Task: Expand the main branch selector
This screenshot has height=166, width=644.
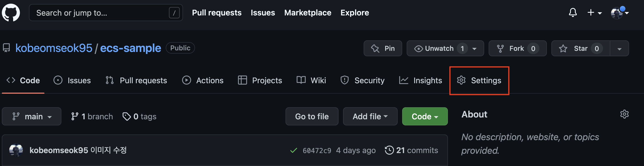Action: point(31,116)
